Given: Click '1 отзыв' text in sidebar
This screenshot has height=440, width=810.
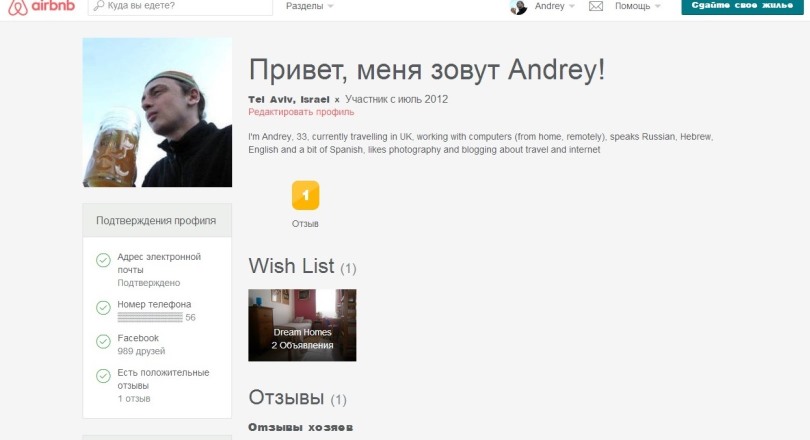Looking at the screenshot, I should tap(134, 399).
